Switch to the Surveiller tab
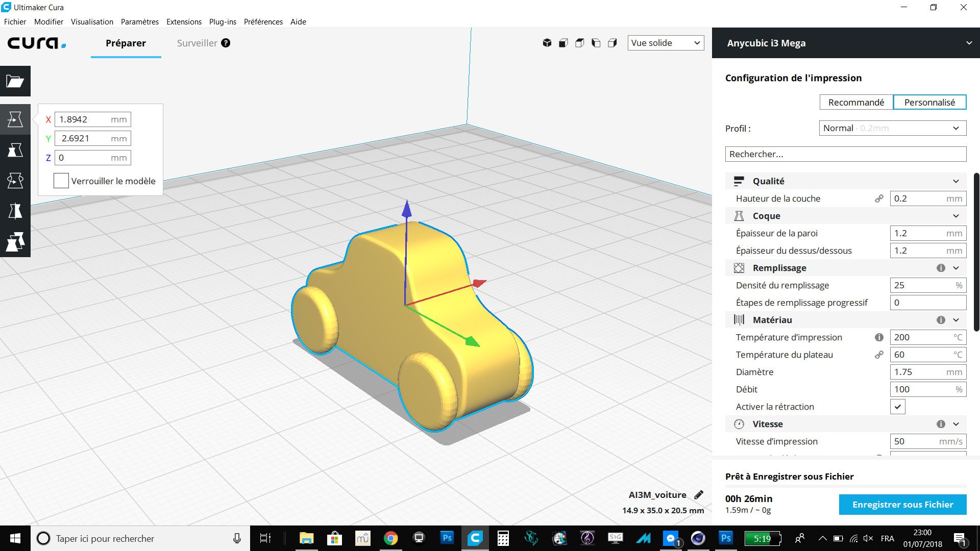 (x=197, y=43)
